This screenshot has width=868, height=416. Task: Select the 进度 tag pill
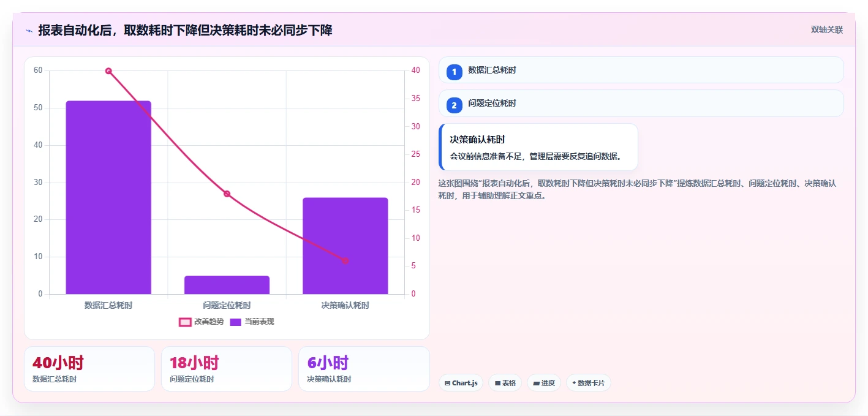point(544,383)
